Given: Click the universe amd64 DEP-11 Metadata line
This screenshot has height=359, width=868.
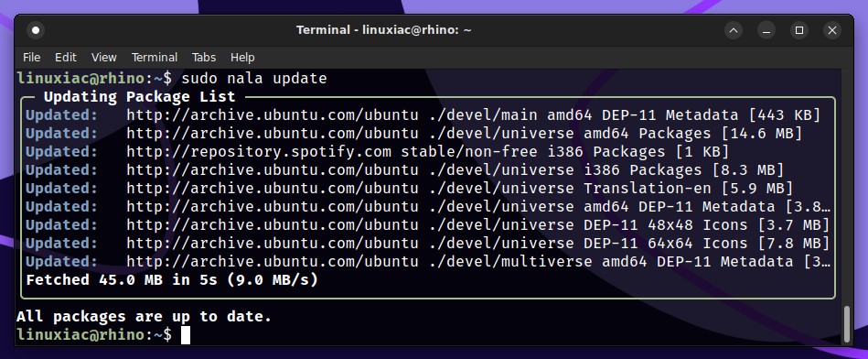Looking at the screenshot, I should point(428,207).
